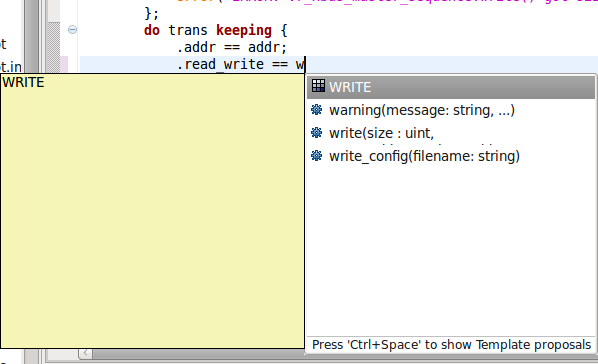Click the gear icon beside write(size proposal
This screenshot has height=364, width=598.
point(317,132)
